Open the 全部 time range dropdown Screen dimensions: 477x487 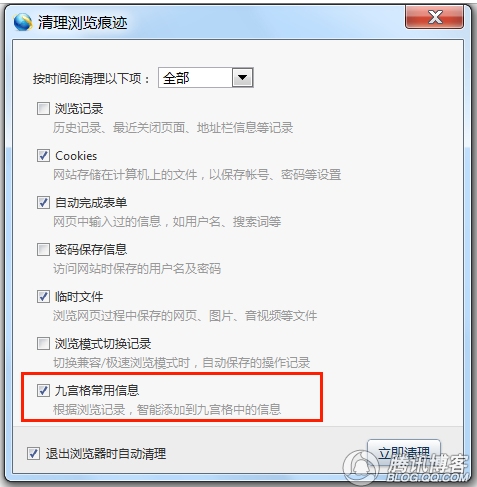click(x=206, y=78)
